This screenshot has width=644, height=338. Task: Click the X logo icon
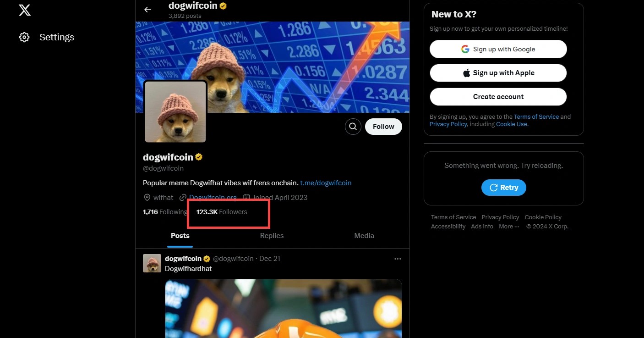pos(25,10)
